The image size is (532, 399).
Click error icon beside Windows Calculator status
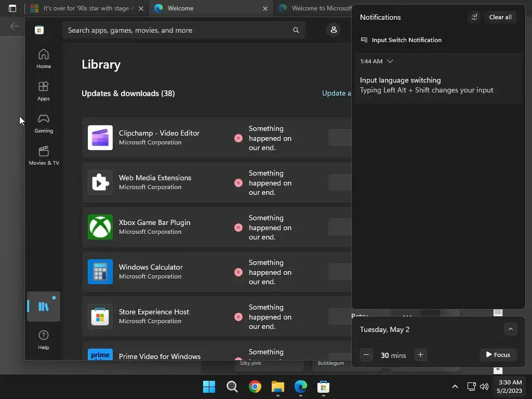238,272
